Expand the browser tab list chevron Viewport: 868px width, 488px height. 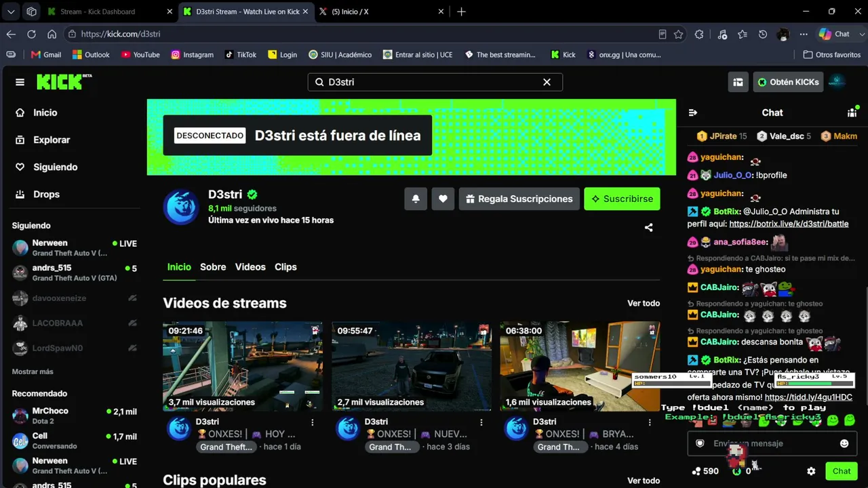tap(12, 12)
